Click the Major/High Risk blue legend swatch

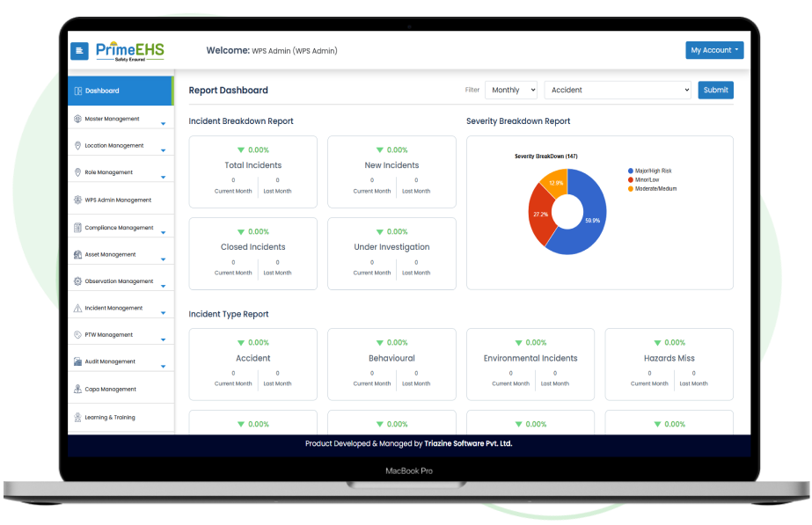pyautogui.click(x=631, y=171)
